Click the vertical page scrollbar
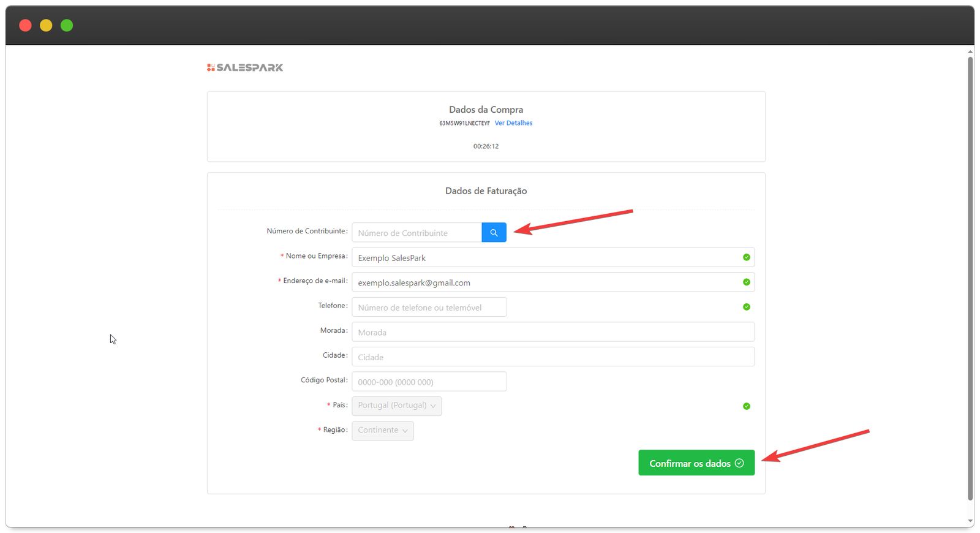This screenshot has width=980, height=533. point(970,276)
